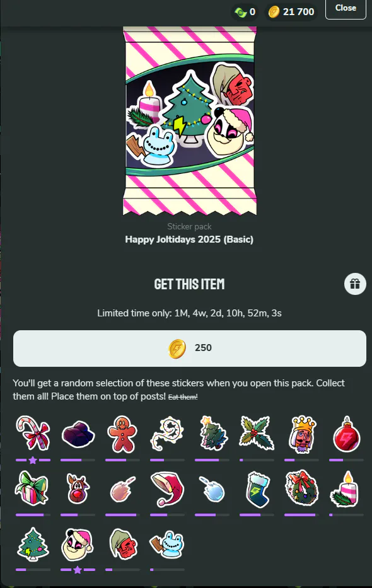Select the Santa hat sticker
The width and height of the screenshot is (372, 588).
coord(167,489)
